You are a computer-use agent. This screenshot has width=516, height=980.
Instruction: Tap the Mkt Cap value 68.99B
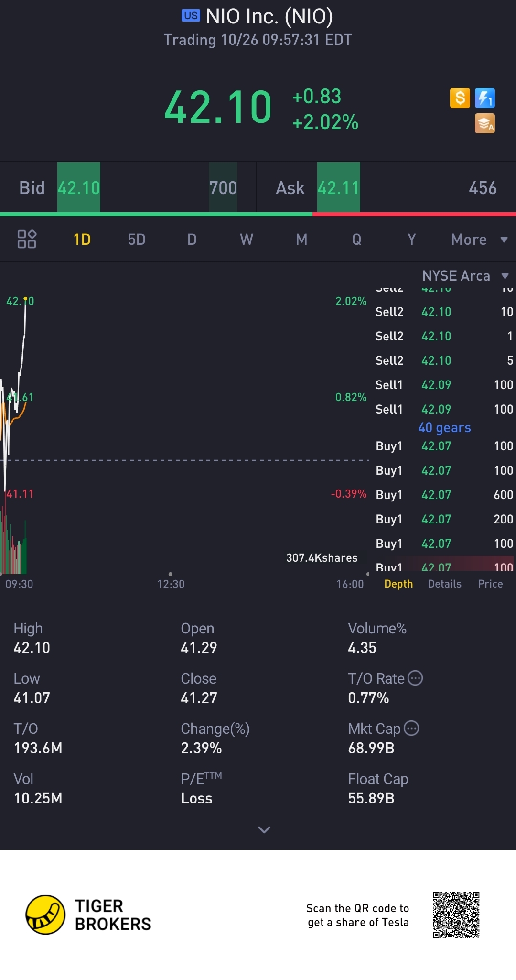(371, 748)
